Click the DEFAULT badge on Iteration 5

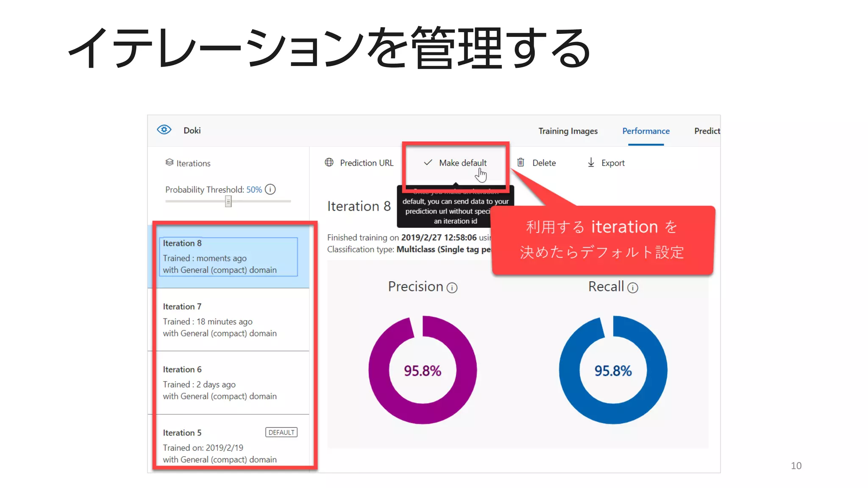(x=281, y=432)
